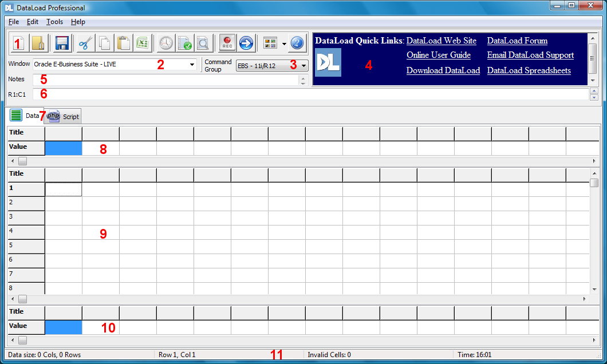Screen dimensions: 607x364
Task: Select the blue highlighted Value cell in the top grid
Action: (x=64, y=148)
